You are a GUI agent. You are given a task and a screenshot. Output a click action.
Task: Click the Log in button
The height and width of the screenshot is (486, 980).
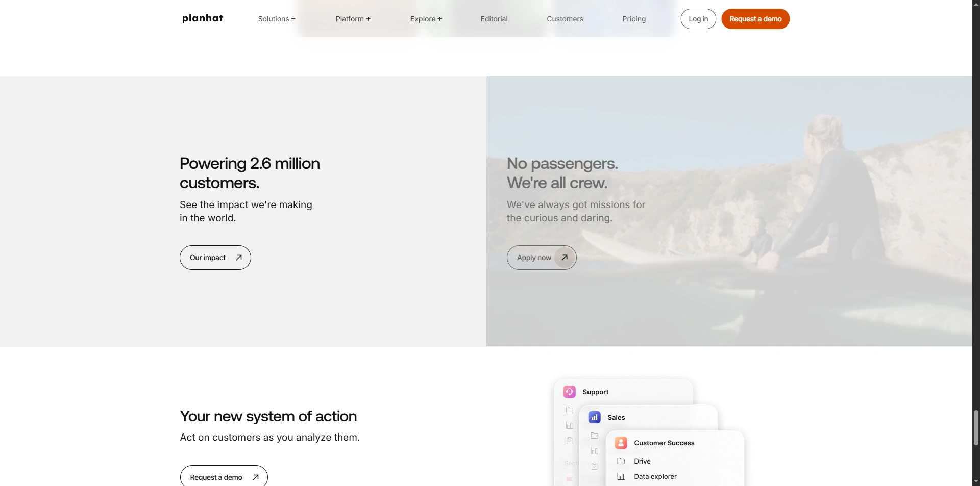[698, 19]
